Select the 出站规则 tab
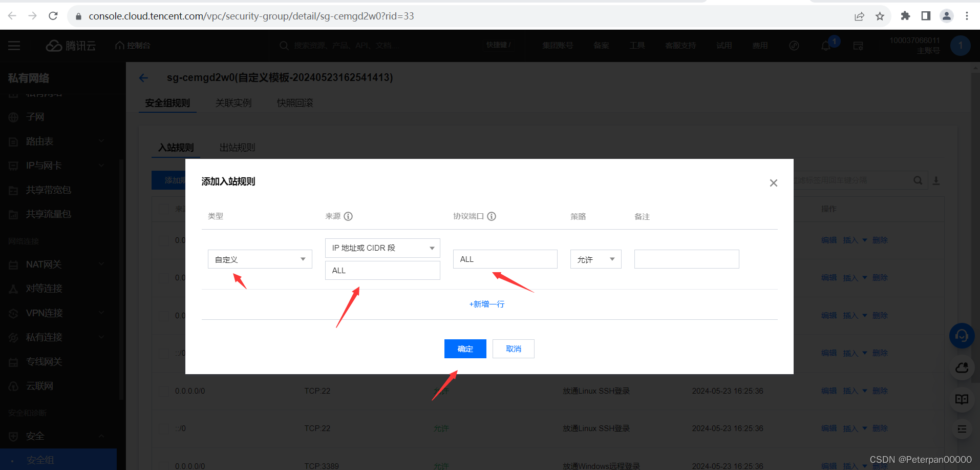980x470 pixels. (238, 148)
